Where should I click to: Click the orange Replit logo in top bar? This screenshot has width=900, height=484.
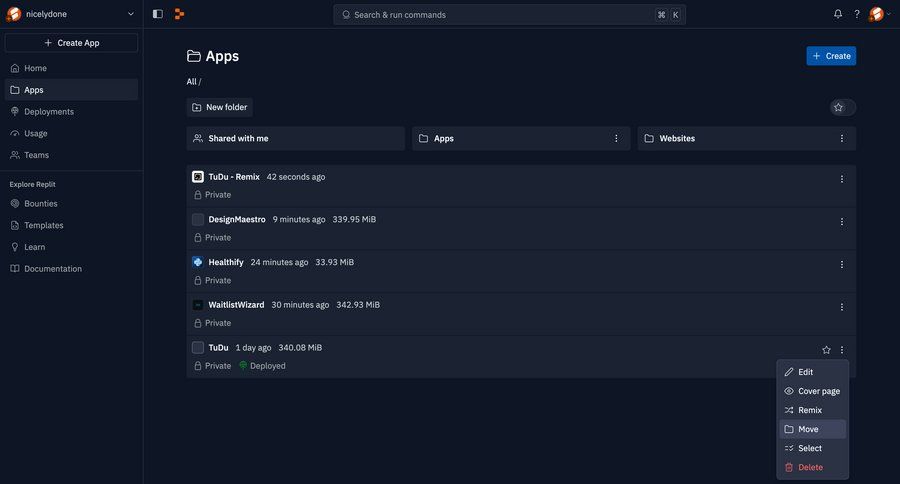tap(179, 14)
